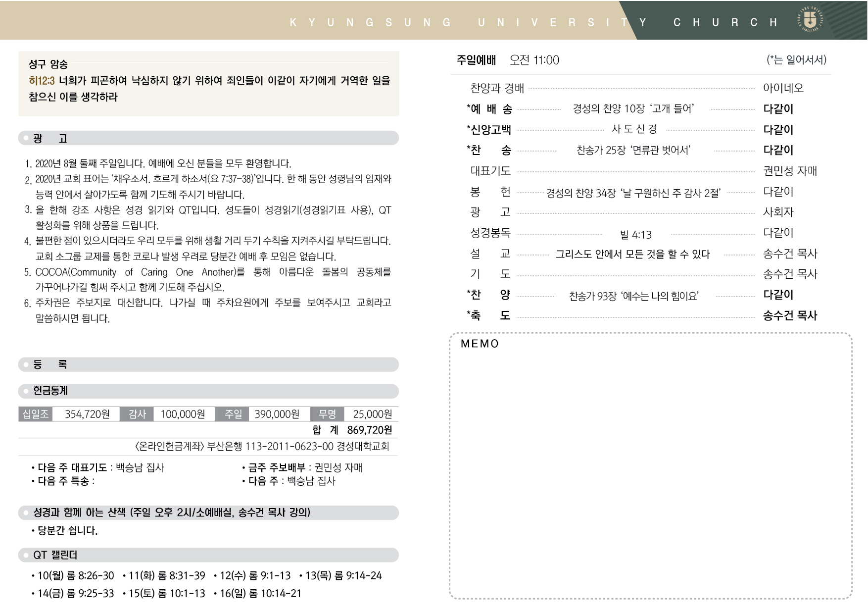Click 아이네오 in the worship order

pos(783,88)
